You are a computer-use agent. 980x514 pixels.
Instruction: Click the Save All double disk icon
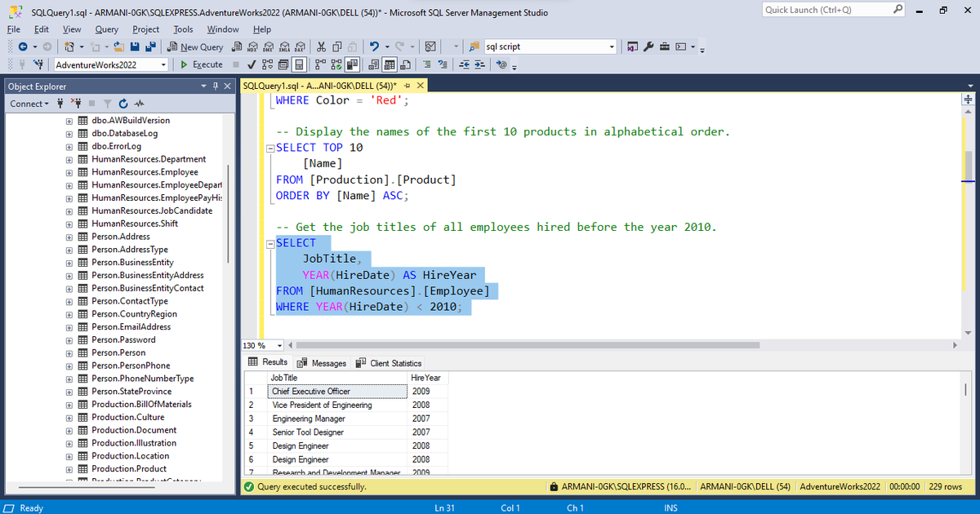[x=150, y=47]
